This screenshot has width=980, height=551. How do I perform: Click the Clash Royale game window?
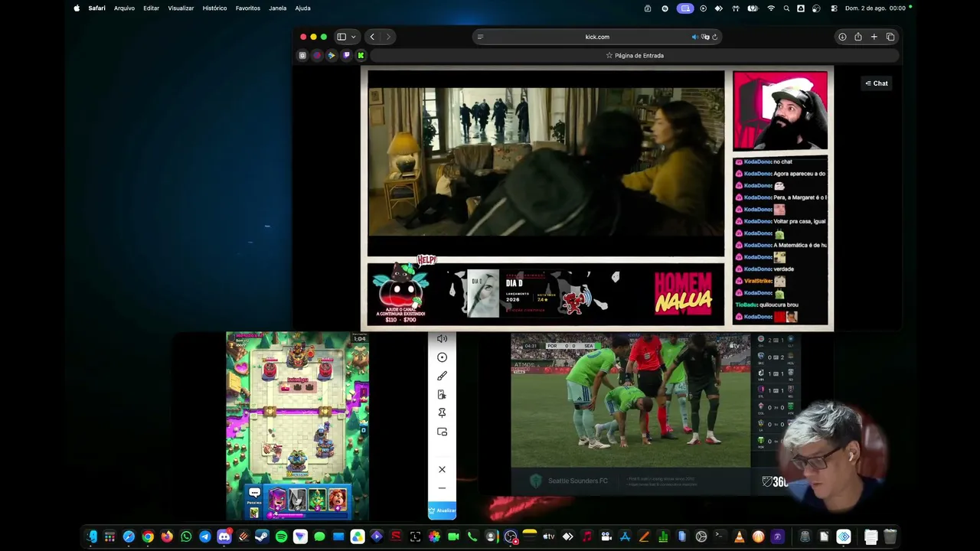pyautogui.click(x=297, y=425)
